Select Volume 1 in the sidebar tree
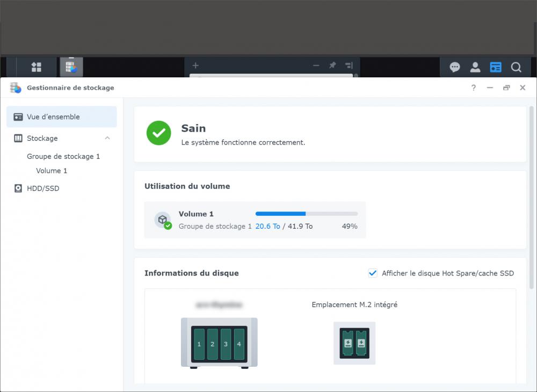Screen dimensions: 537x392 [x=52, y=171]
